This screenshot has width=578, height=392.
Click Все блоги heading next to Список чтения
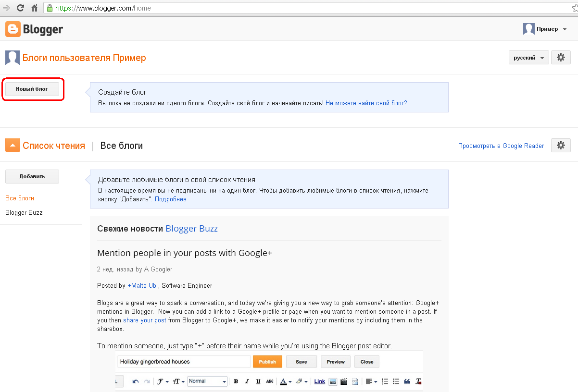click(x=122, y=146)
